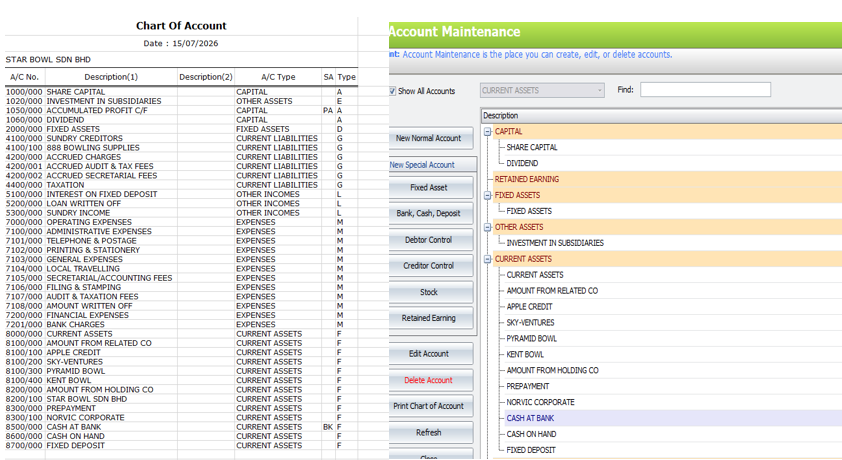This screenshot has height=460, width=842.
Task: Click the Creditor Control button
Action: click(x=429, y=266)
